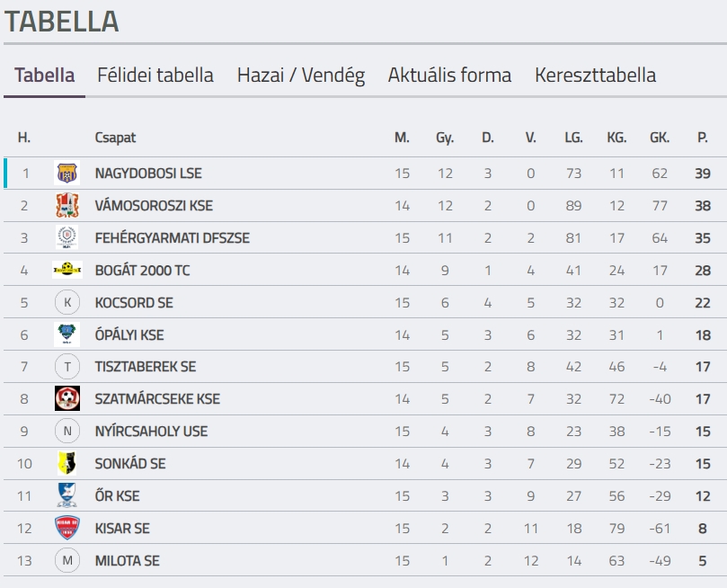The width and height of the screenshot is (727, 588).
Task: Select the active Tabella tab
Action: coord(45,76)
